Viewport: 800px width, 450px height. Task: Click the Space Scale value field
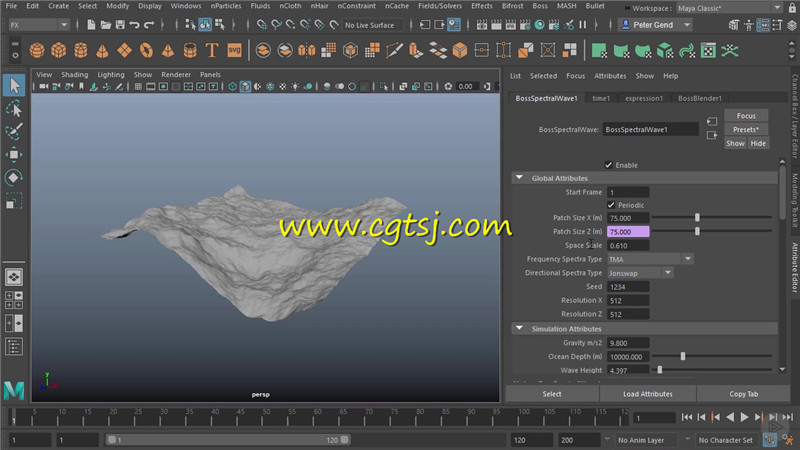pyautogui.click(x=628, y=245)
